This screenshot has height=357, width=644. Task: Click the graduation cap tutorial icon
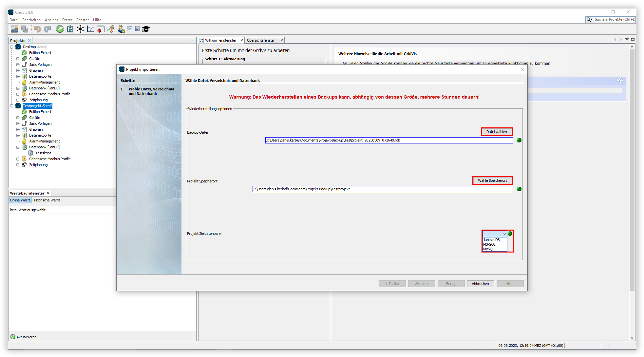(x=145, y=29)
